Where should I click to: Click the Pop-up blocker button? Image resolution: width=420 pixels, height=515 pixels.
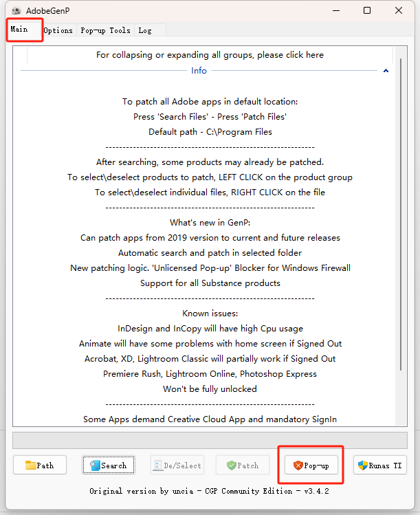pyautogui.click(x=311, y=465)
